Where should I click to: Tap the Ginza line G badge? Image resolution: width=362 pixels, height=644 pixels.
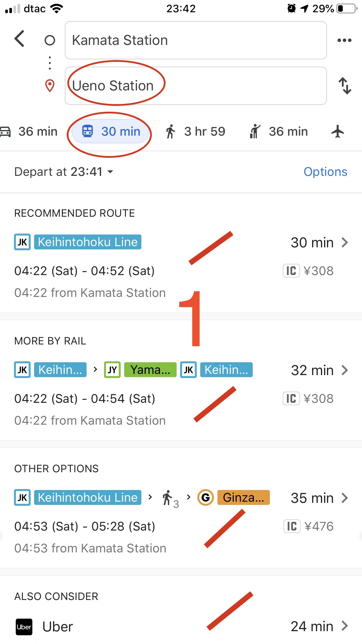205,498
